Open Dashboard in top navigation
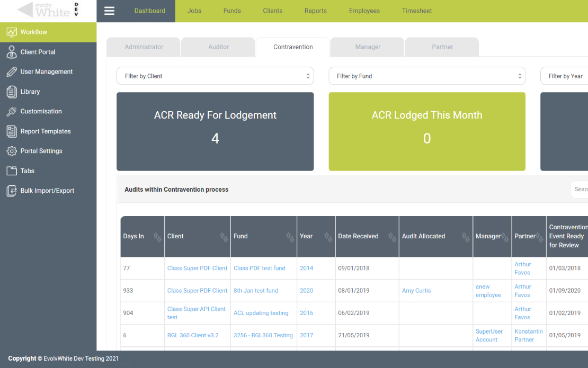The width and height of the screenshot is (588, 368). point(149,11)
